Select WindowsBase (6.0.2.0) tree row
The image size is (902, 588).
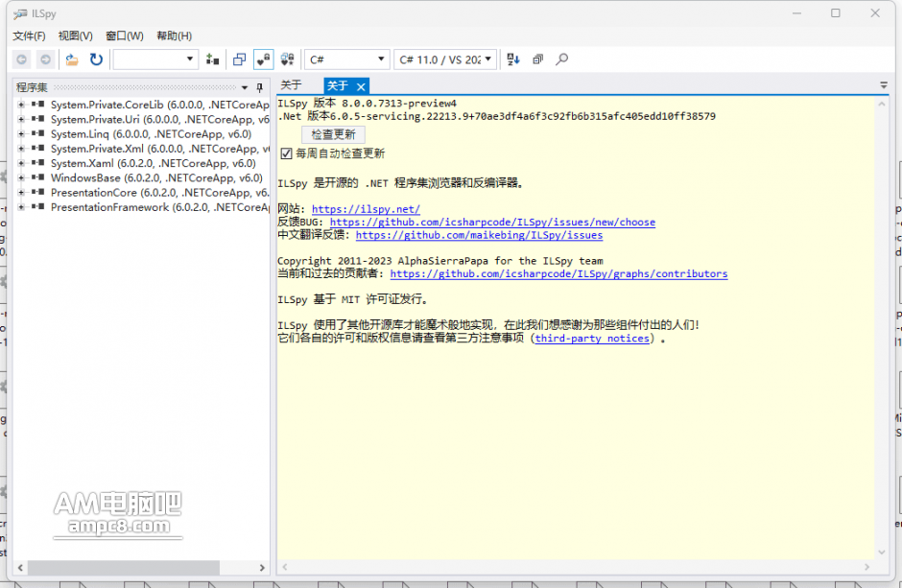[156, 177]
